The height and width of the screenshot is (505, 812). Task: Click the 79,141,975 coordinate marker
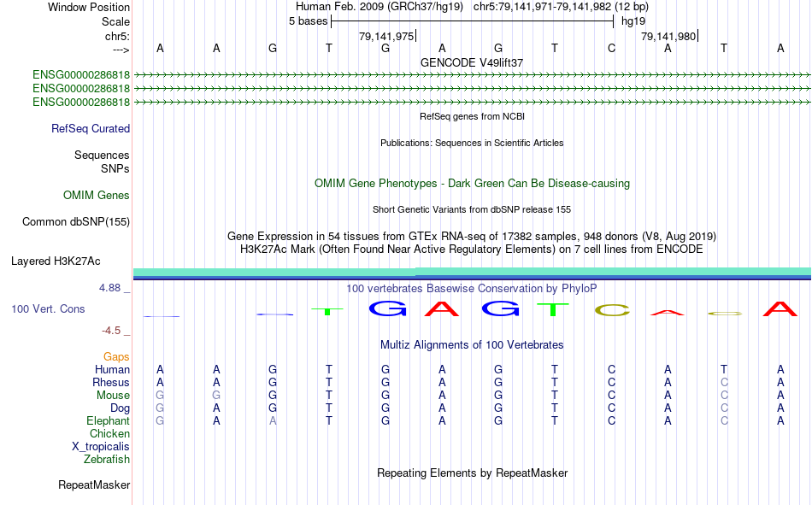(x=386, y=36)
